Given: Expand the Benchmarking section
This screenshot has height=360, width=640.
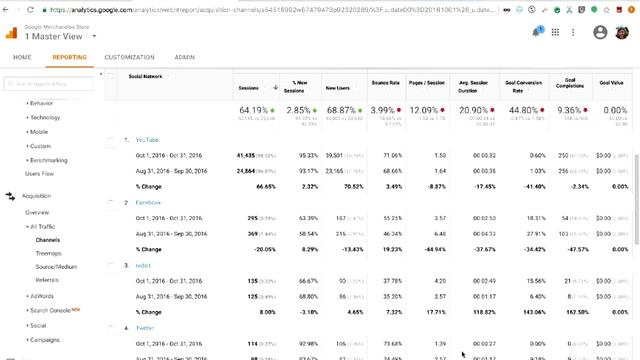Looking at the screenshot, I should click(47, 160).
